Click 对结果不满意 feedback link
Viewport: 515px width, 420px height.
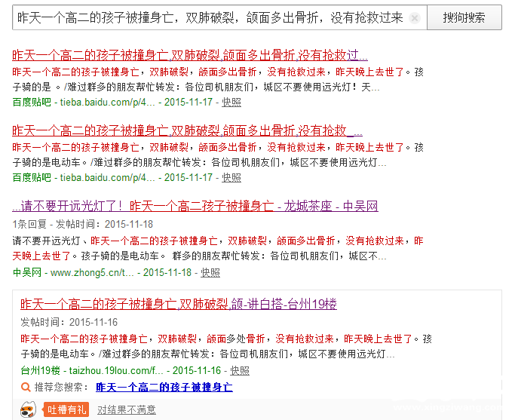pos(127,409)
